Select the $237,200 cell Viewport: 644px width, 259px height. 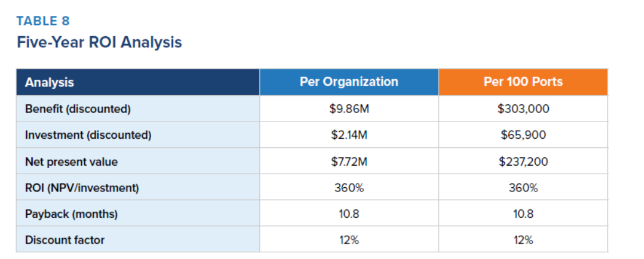click(x=523, y=162)
